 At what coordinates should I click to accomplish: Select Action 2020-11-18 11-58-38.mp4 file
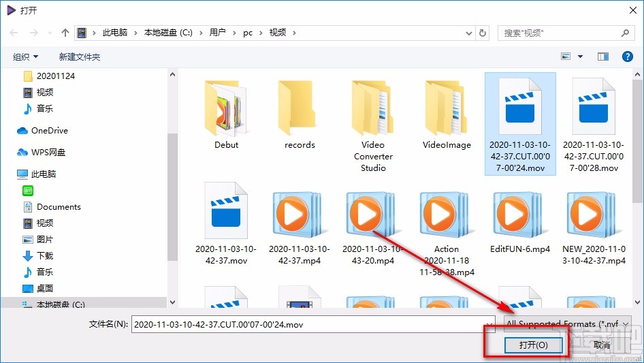[x=447, y=234]
